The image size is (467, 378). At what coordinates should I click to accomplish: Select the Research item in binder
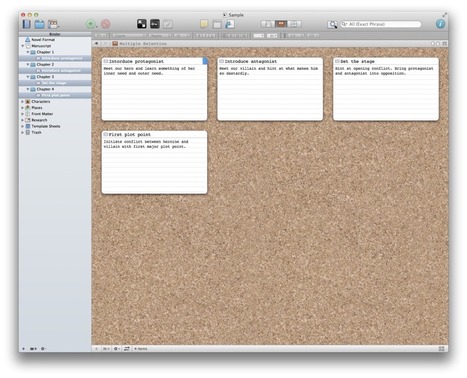39,120
